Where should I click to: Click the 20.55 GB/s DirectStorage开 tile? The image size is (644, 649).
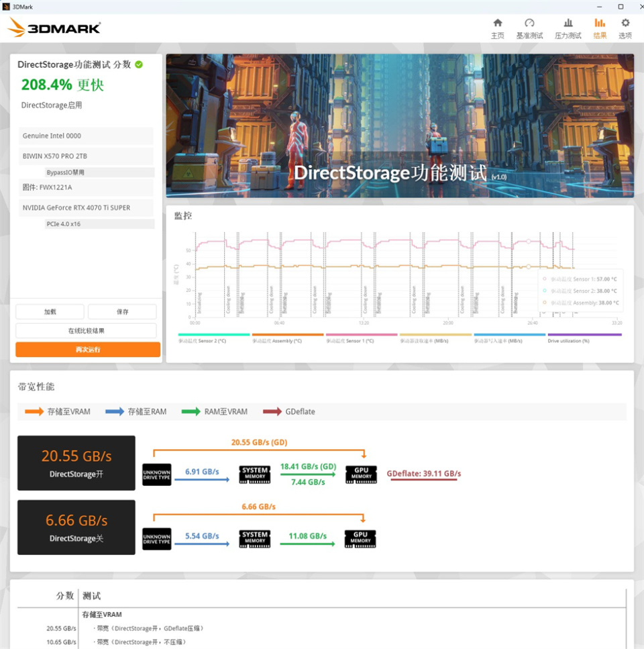pos(76,462)
